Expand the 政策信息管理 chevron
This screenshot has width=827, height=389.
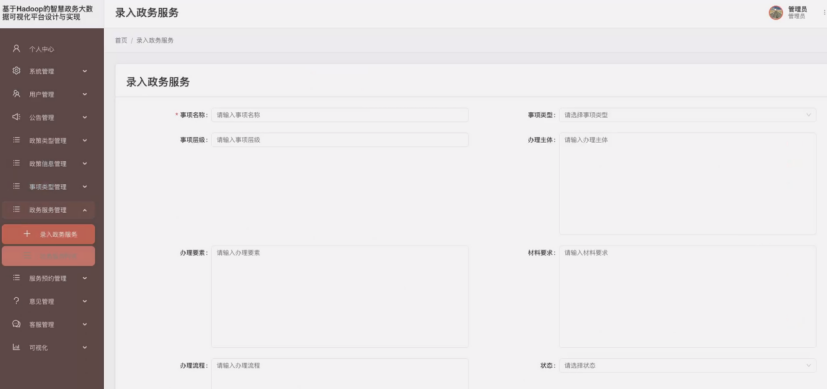pyautogui.click(x=85, y=164)
